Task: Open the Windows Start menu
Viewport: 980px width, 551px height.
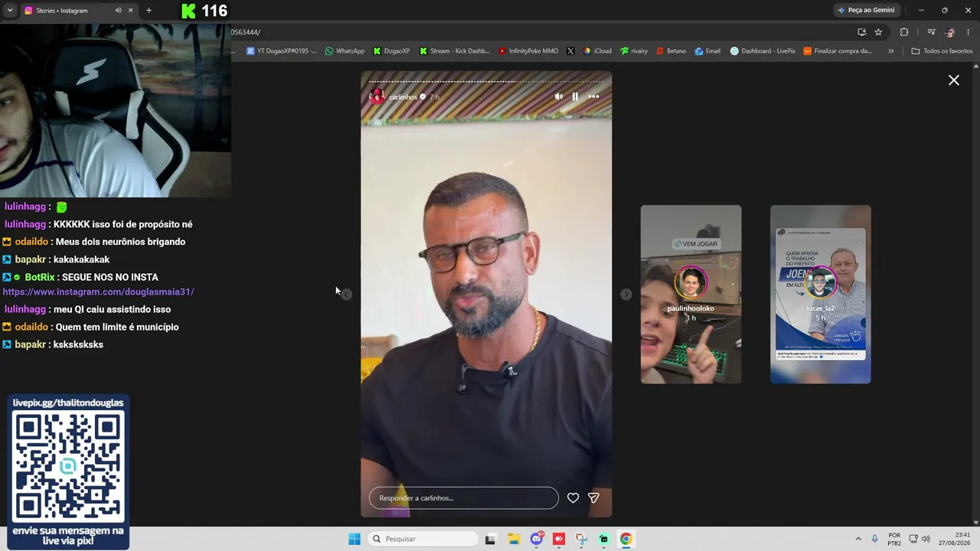Action: click(354, 539)
